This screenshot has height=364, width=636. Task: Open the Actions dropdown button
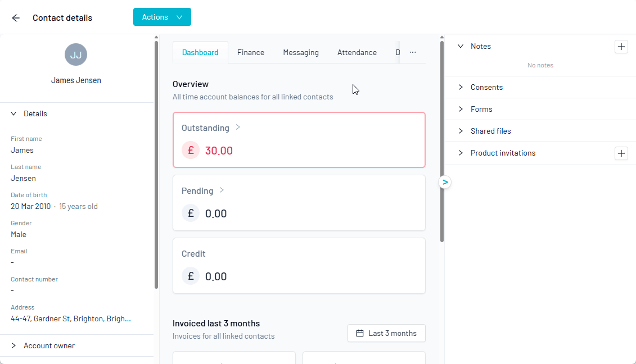(x=162, y=17)
